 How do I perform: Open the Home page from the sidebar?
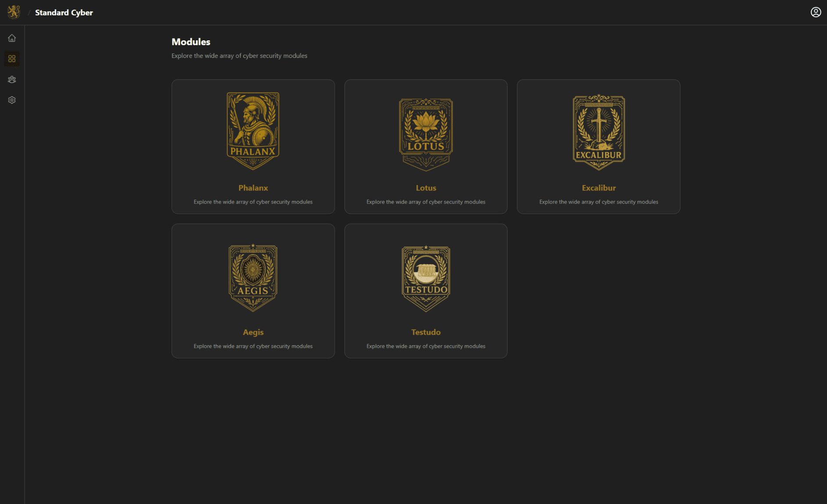(12, 38)
